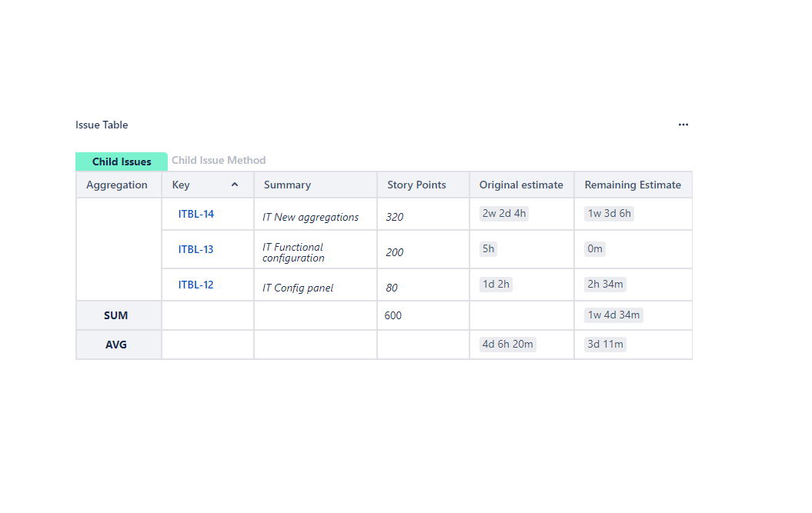The height and width of the screenshot is (513, 812).
Task: Click average original estimate '4d 6h 20m'
Action: 507,345
